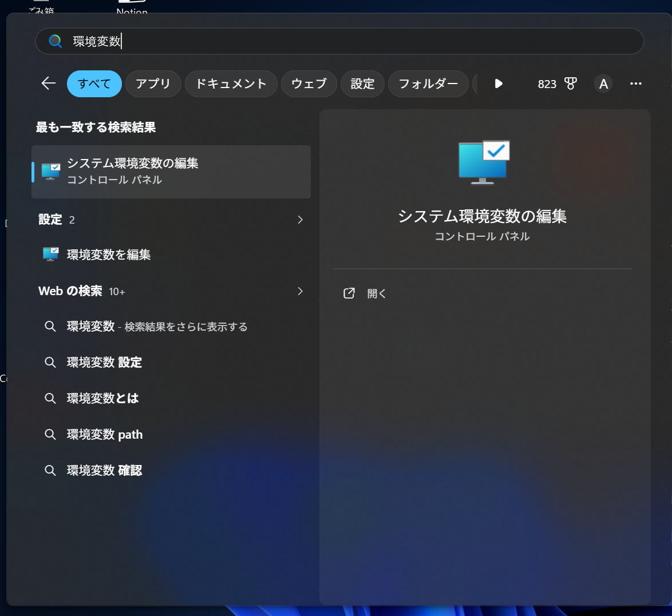Click the large monitor icon in preview pane

(484, 162)
